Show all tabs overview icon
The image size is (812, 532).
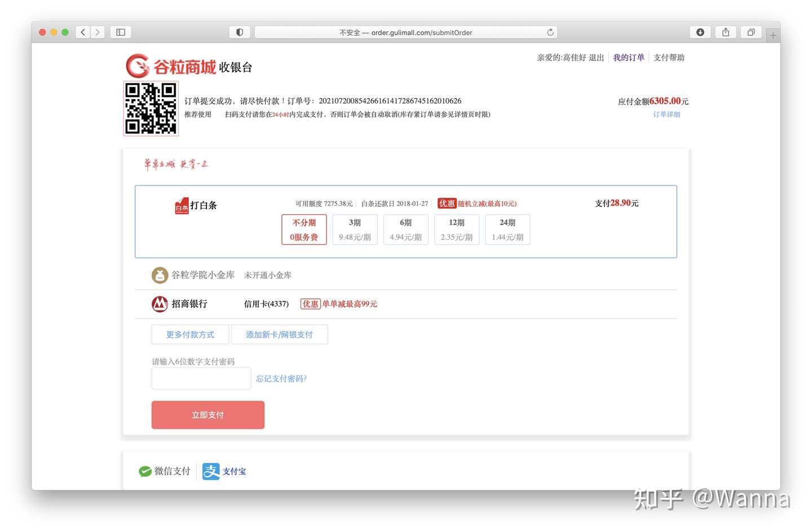751,32
